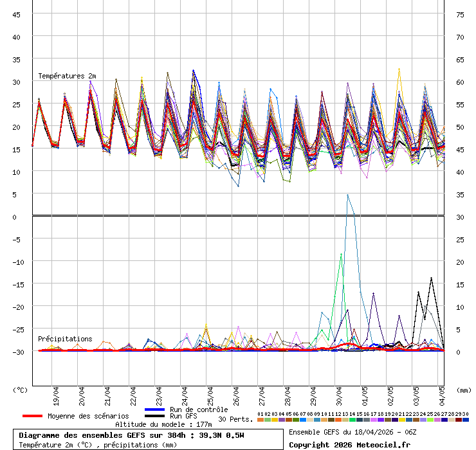Select perturbation 30 color swatch
The image size is (476, 450).
[465, 420]
